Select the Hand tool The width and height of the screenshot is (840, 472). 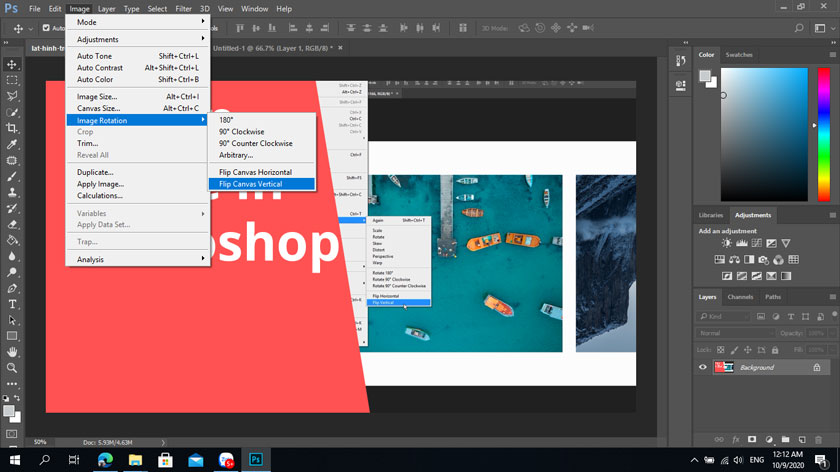(12, 352)
